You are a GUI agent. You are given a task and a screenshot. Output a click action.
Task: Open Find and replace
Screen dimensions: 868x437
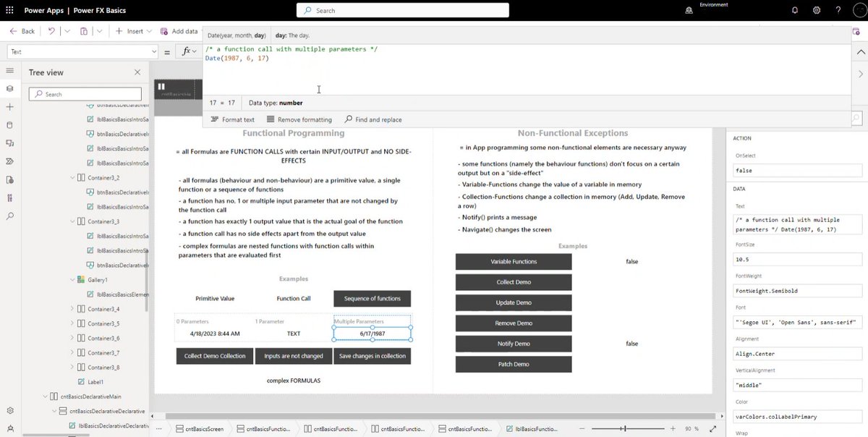(x=373, y=119)
